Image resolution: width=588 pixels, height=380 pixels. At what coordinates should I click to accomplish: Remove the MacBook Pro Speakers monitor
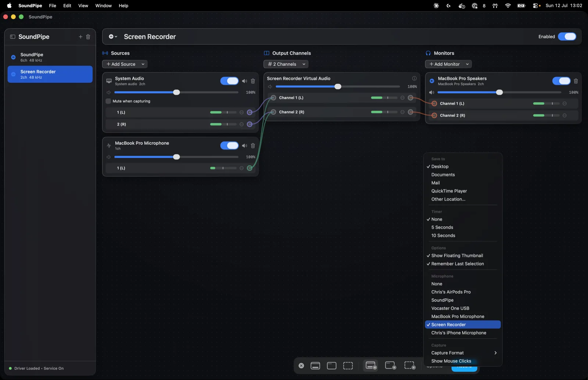576,81
